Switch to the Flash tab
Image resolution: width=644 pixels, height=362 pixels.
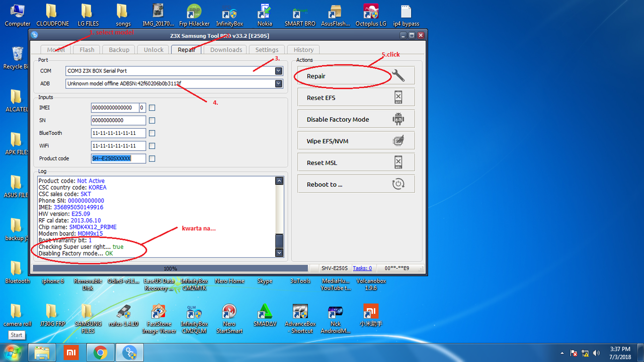click(87, 50)
